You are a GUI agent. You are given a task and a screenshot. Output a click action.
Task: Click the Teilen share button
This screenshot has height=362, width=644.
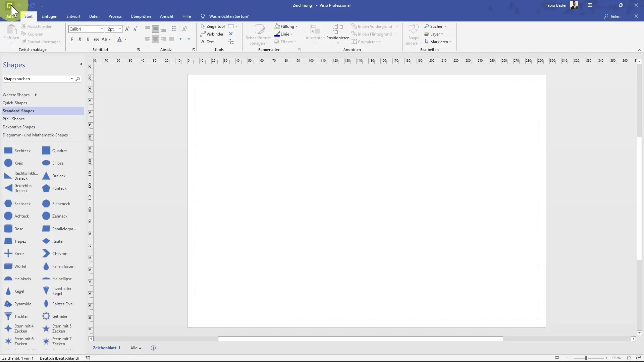612,16
